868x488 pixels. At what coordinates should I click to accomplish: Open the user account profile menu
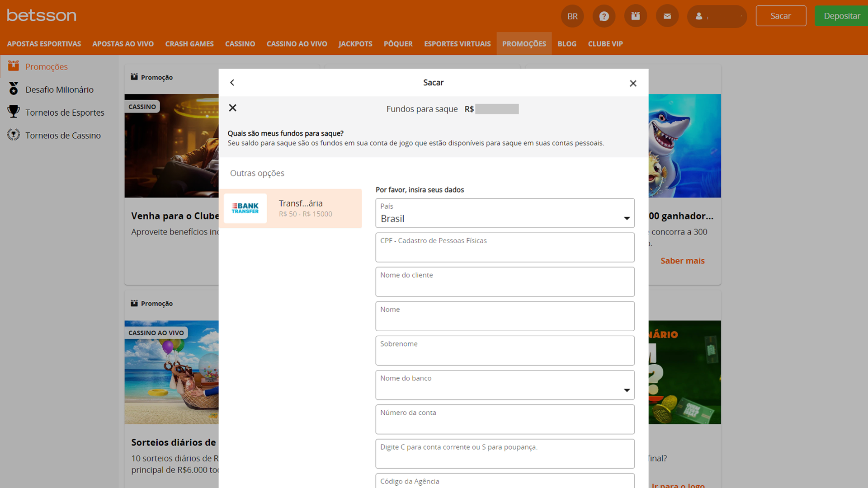pos(717,16)
